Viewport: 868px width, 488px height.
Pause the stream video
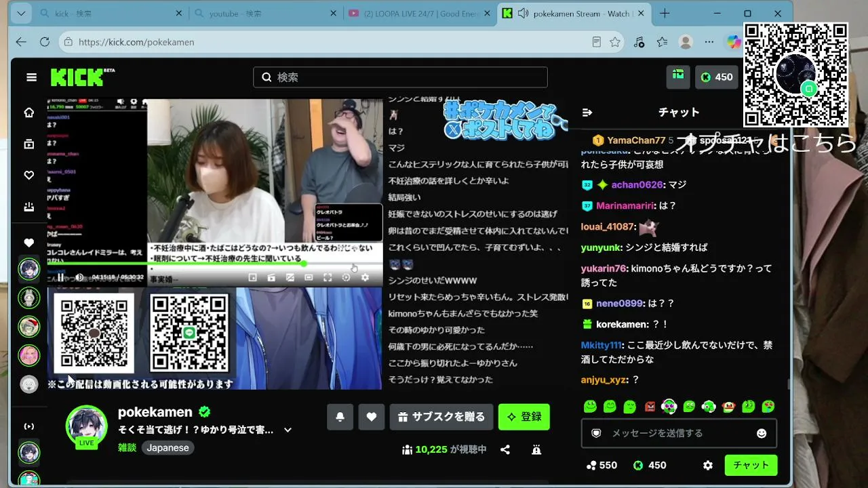(61, 277)
